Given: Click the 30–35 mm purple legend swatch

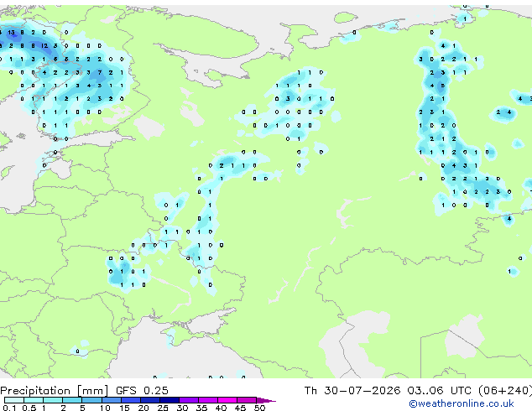Looking at the screenshot, I should click(189, 400).
